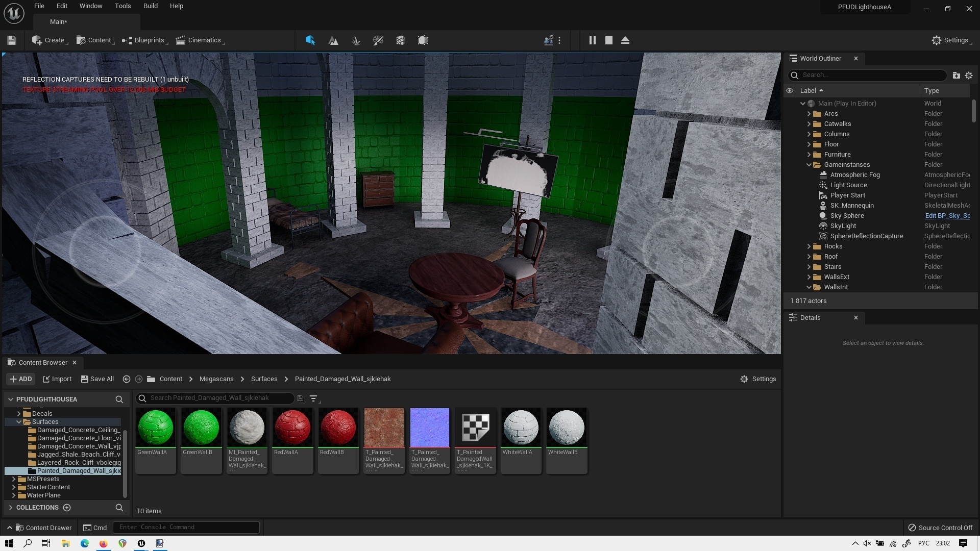Toggle the visibility eye column header in Outliner

(x=789, y=90)
